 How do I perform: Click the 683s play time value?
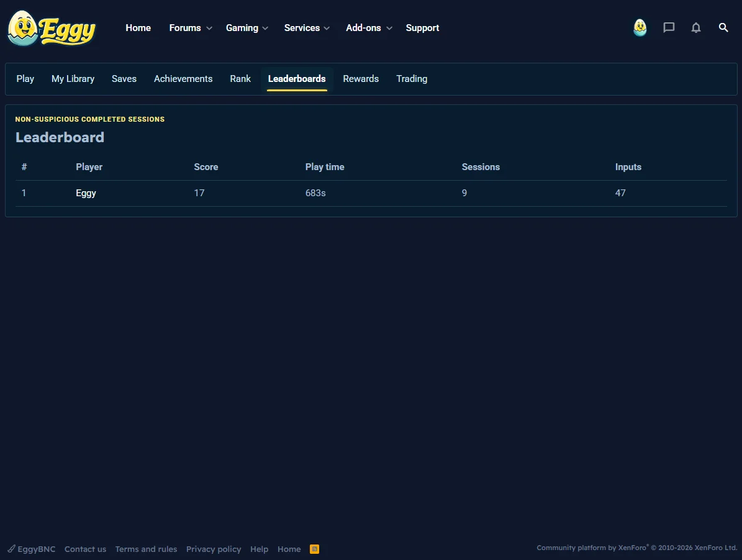pos(315,193)
